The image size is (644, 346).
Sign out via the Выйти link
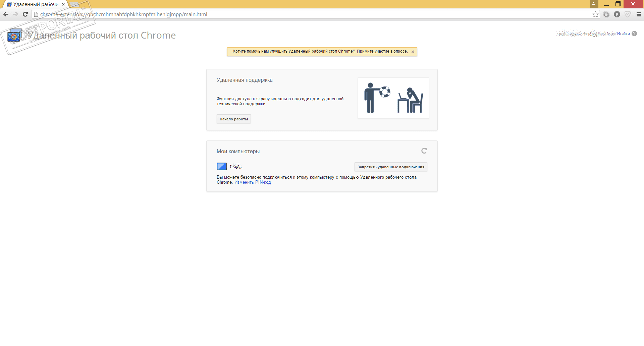[624, 34]
